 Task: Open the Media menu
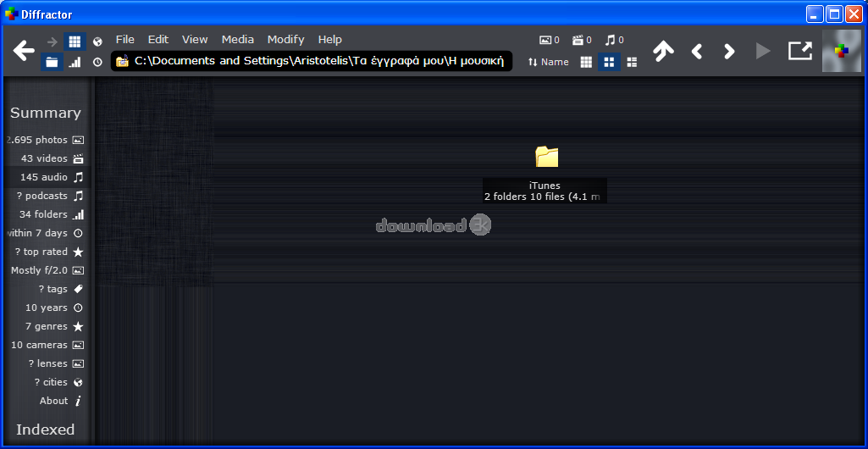[x=238, y=39]
